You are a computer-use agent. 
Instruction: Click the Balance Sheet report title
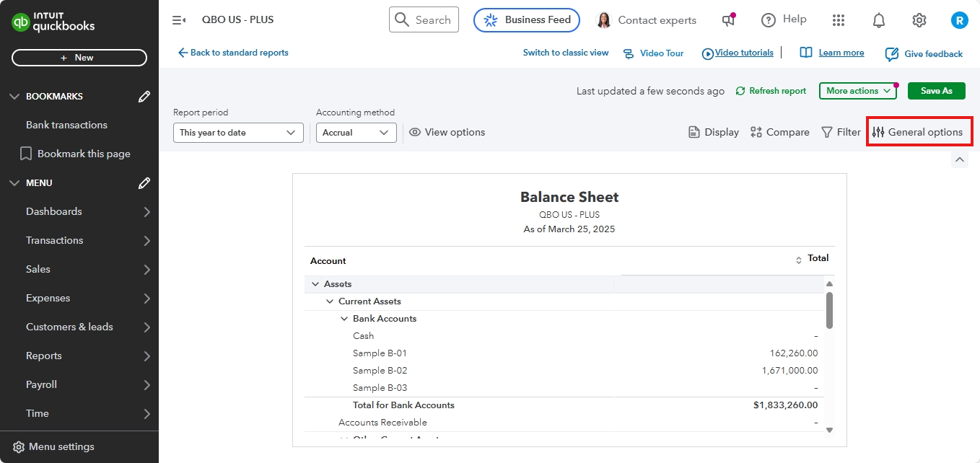[x=569, y=198]
